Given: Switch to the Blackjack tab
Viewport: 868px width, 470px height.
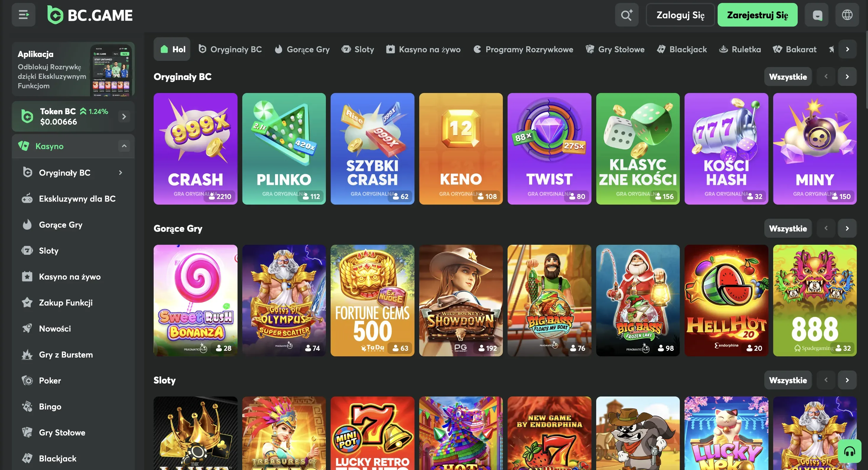Looking at the screenshot, I should pos(682,49).
